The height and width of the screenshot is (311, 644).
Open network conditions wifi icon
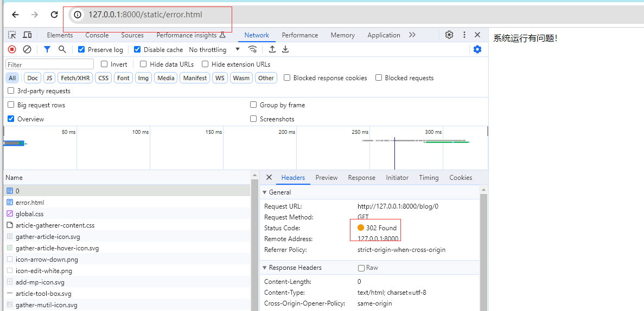[252, 49]
